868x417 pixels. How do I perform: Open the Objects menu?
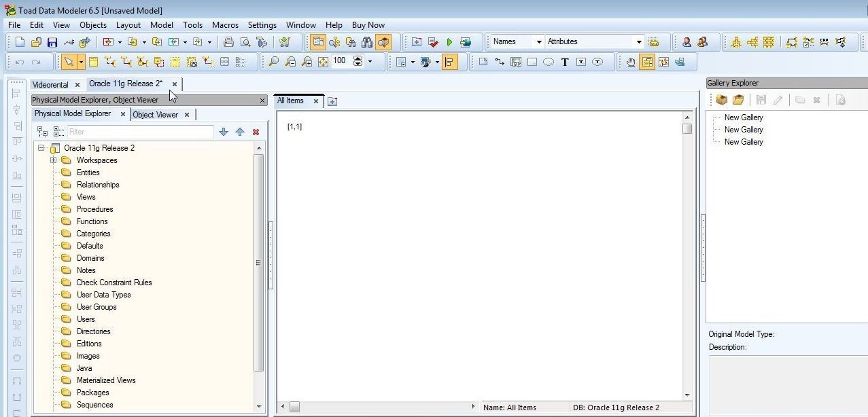(x=93, y=25)
